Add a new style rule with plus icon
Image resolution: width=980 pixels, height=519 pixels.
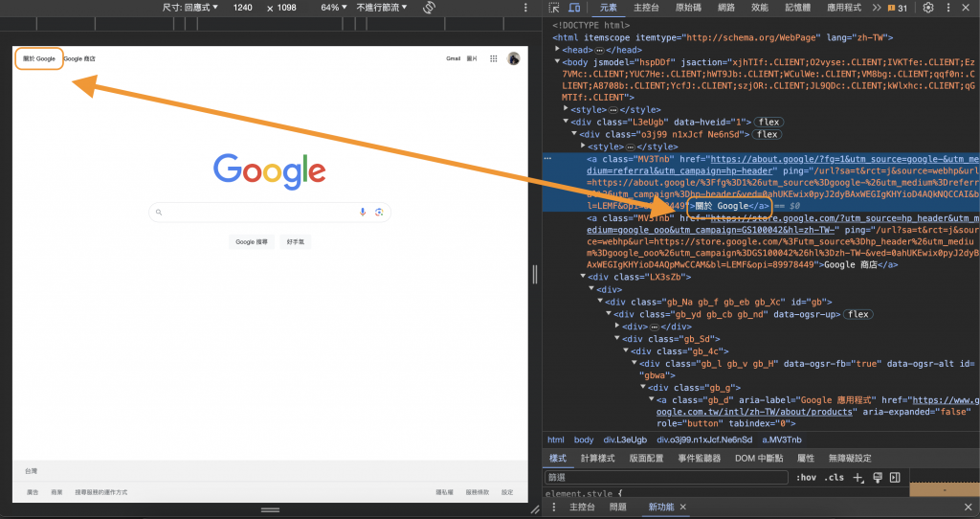point(858,477)
